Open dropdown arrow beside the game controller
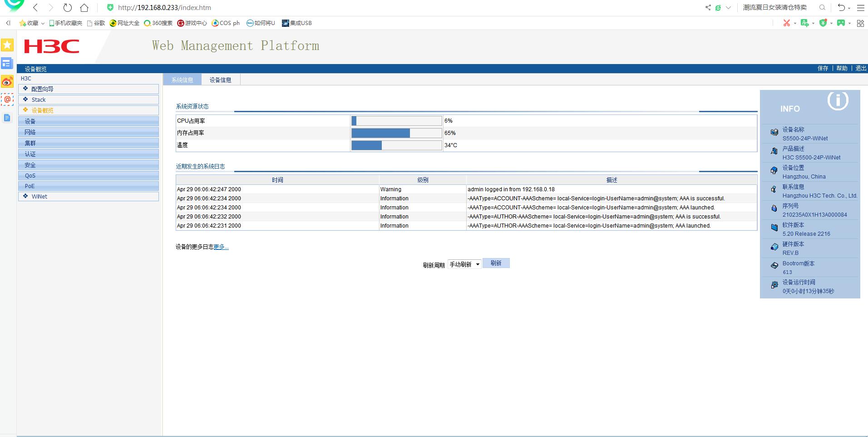868x437 pixels. point(849,23)
